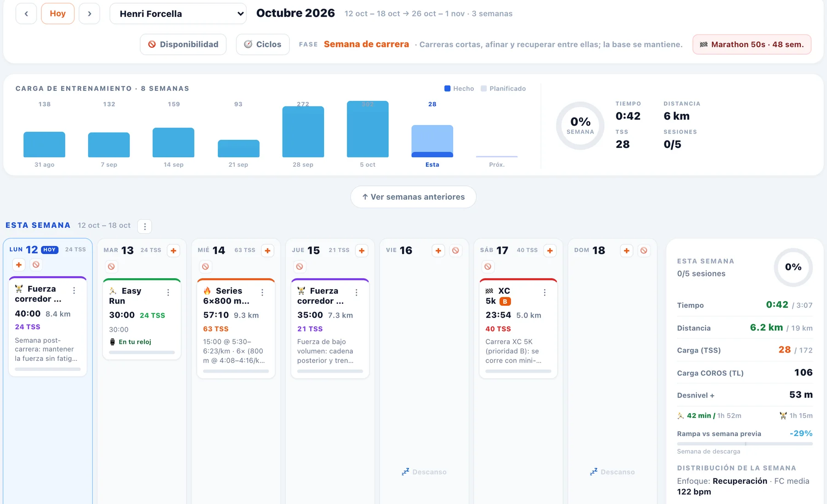Image resolution: width=827 pixels, height=504 pixels.
Task: Mark Tuesday 13 as unavailable
Action: point(111,266)
